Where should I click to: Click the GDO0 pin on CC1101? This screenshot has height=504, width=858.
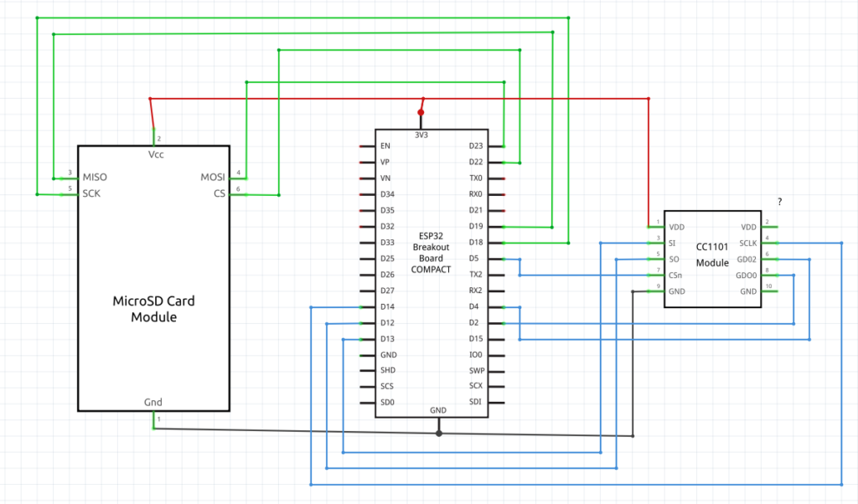click(747, 275)
